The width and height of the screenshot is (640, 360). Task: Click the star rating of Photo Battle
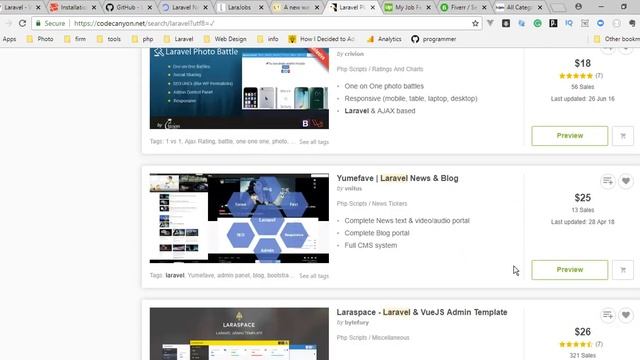pos(576,76)
